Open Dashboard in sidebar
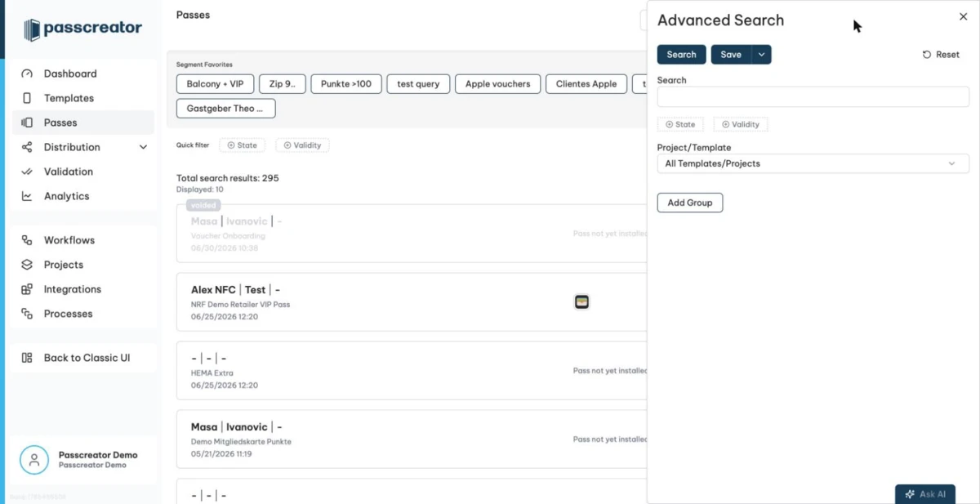This screenshot has width=980, height=504. (70, 74)
